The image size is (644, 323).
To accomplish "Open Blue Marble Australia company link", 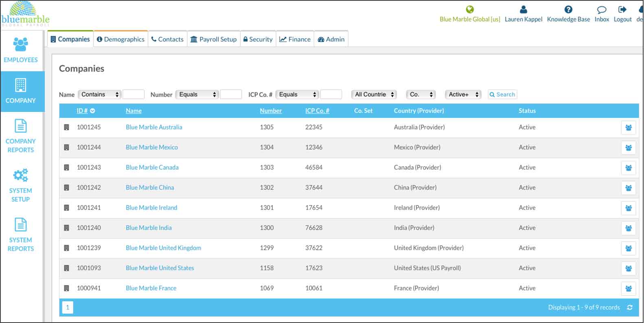I will (x=154, y=127).
